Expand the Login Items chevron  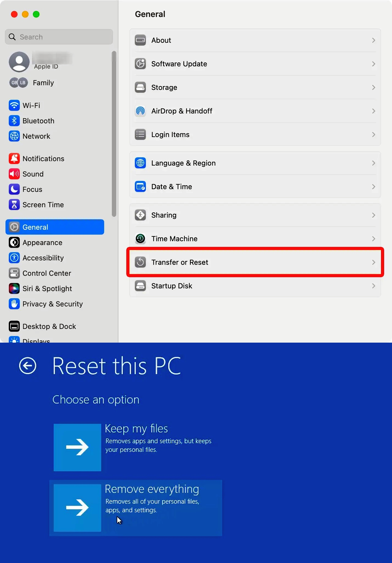coord(374,135)
